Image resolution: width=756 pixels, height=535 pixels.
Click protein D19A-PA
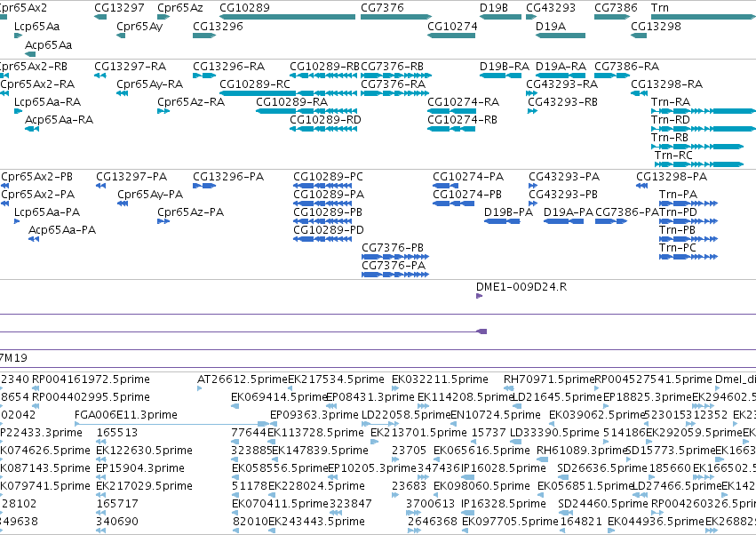click(x=563, y=221)
